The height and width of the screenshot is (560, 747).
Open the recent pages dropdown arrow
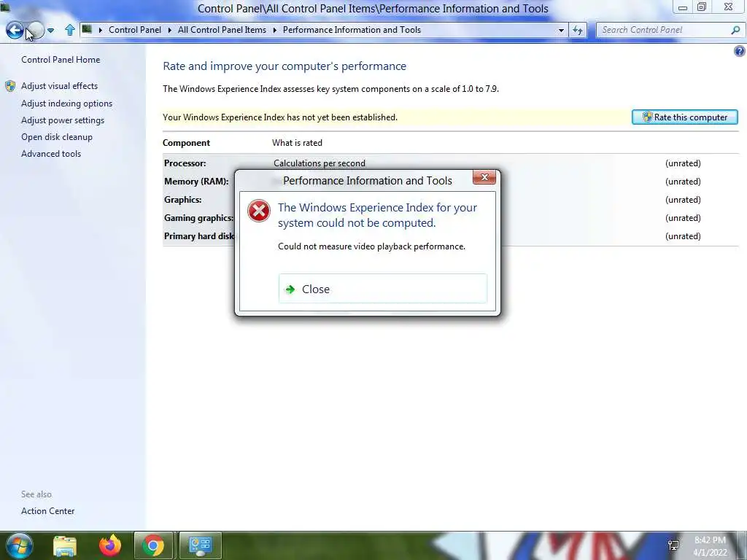(x=50, y=31)
